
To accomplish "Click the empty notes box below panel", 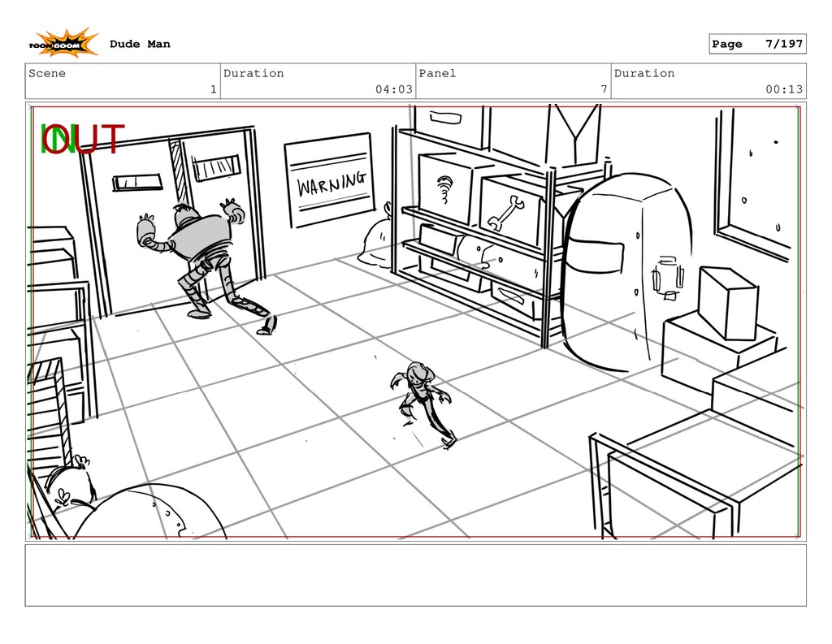I will coord(415,575).
